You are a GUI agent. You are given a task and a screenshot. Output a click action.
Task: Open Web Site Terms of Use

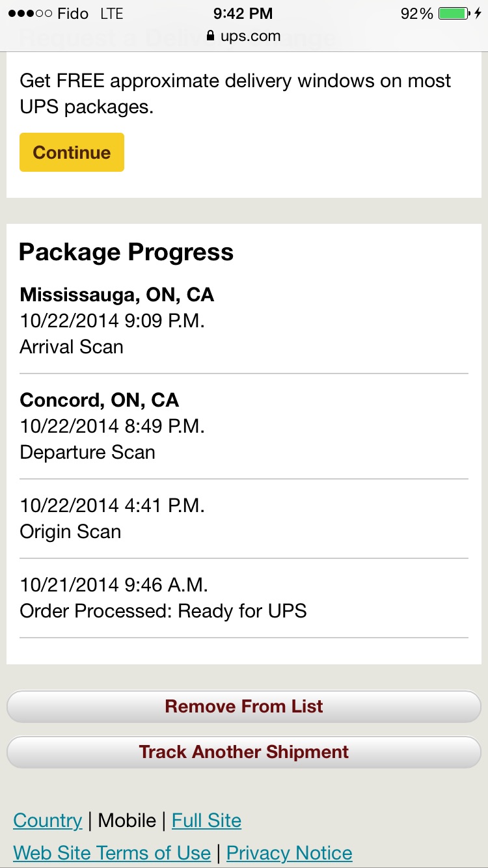(112, 853)
